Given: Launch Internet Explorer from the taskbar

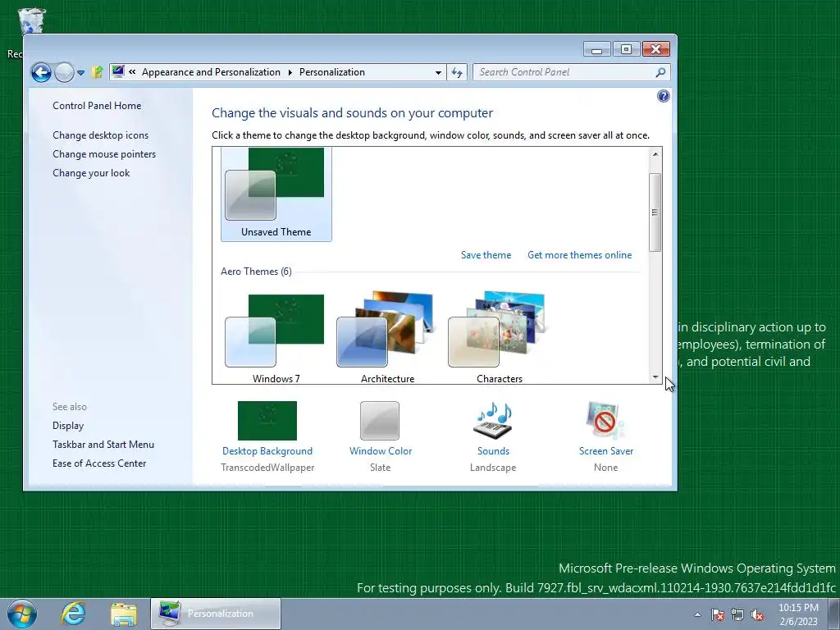Looking at the screenshot, I should 73,614.
